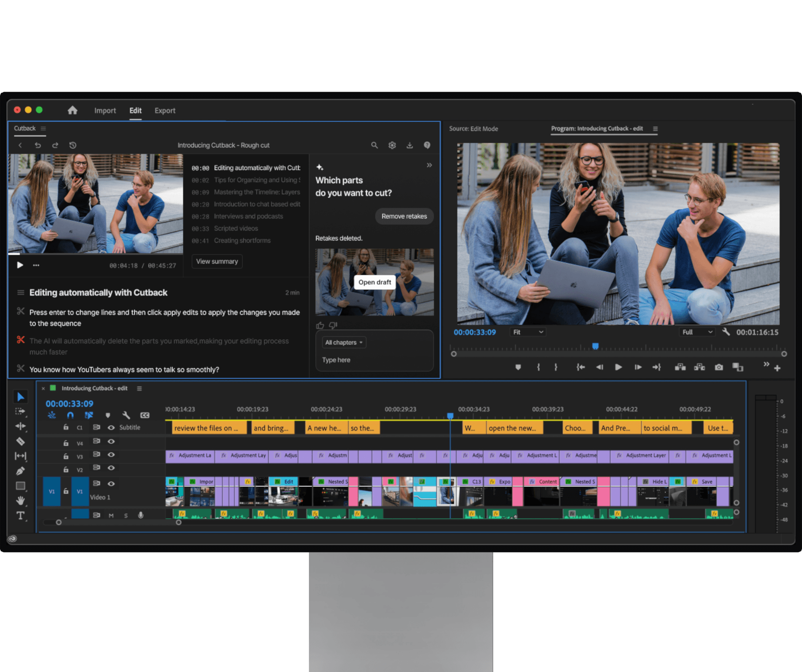Image resolution: width=802 pixels, height=672 pixels.
Task: Open the Program monitor wrench settings icon
Action: (726, 332)
